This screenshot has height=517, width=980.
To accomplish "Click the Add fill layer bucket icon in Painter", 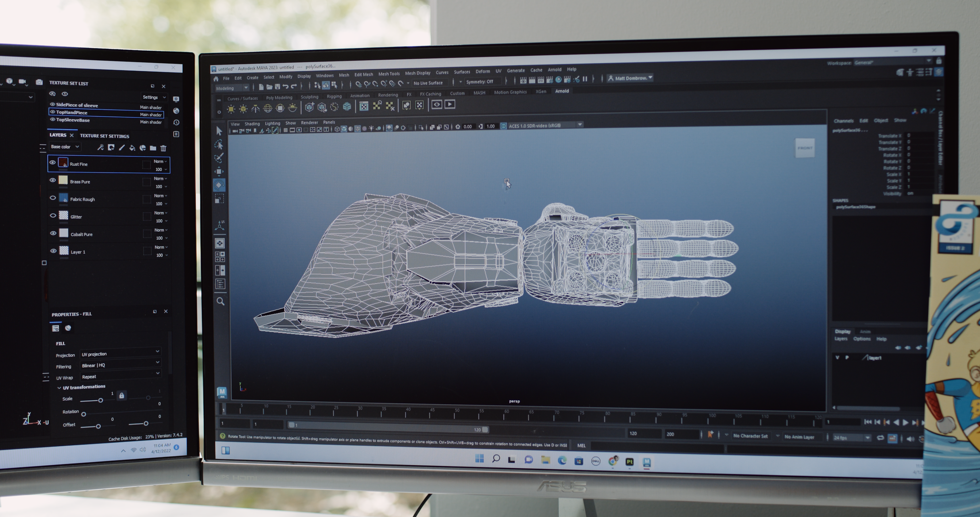I will pos(132,148).
